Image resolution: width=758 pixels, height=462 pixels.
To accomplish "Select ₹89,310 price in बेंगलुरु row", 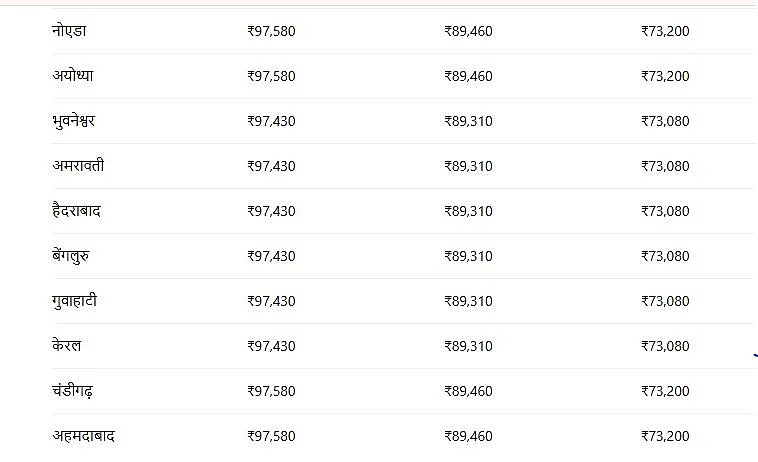I will point(468,256).
